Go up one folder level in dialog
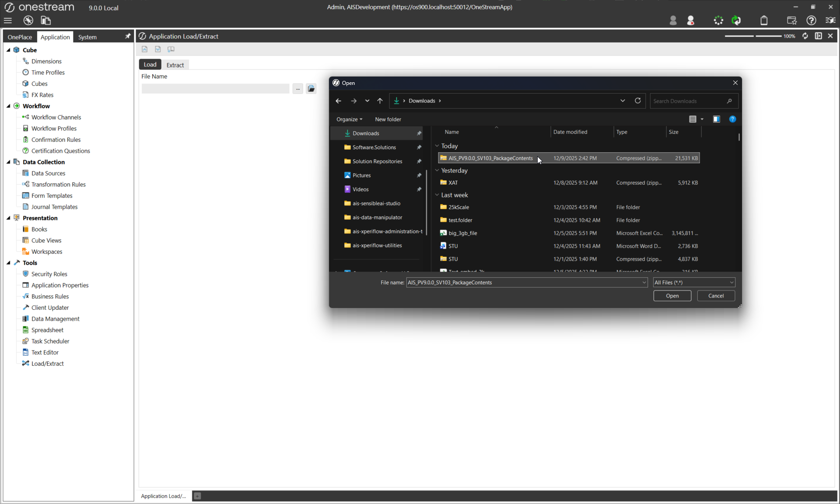The width and height of the screenshot is (840, 504). [x=380, y=101]
